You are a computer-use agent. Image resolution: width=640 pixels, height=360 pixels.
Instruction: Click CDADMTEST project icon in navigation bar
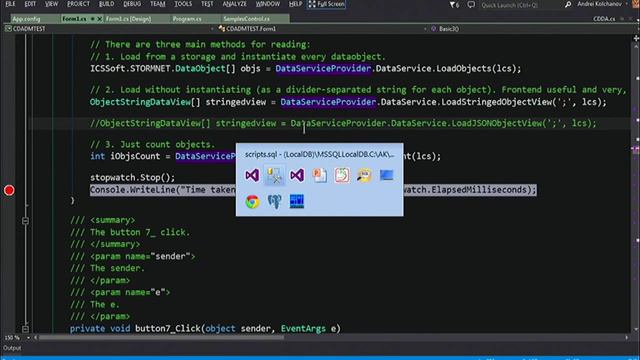(8, 29)
